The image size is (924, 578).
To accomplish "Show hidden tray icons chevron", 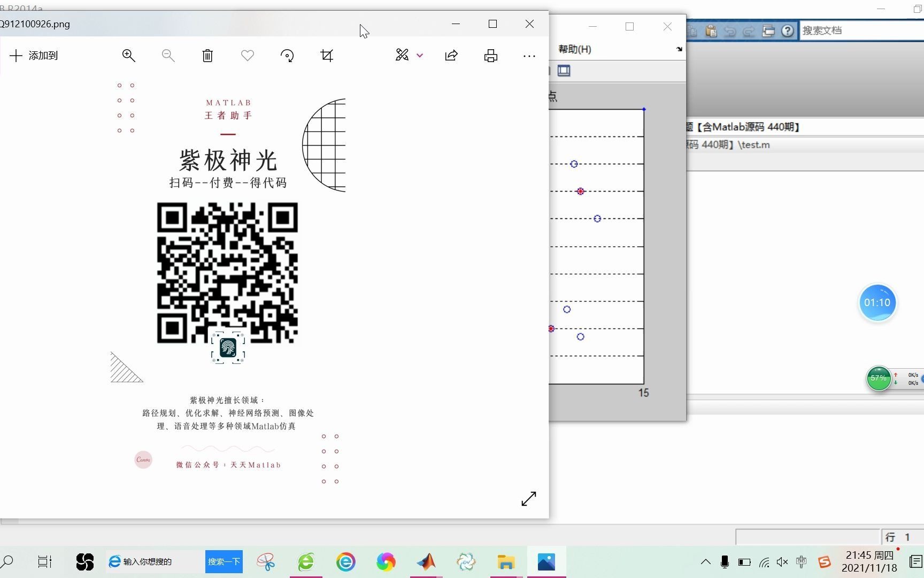I will click(706, 562).
